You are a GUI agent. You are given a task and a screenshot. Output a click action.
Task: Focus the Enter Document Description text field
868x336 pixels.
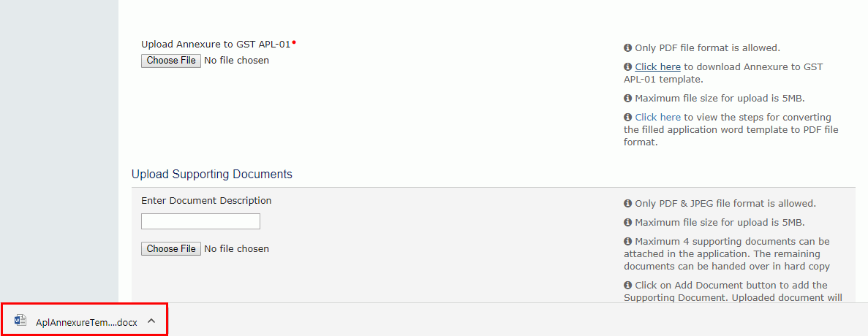click(200, 221)
